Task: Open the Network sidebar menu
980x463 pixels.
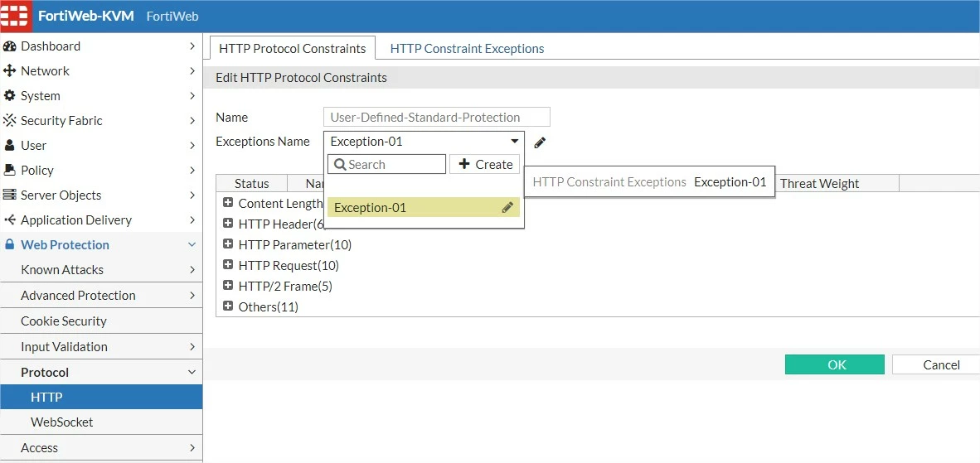Action: coord(101,71)
